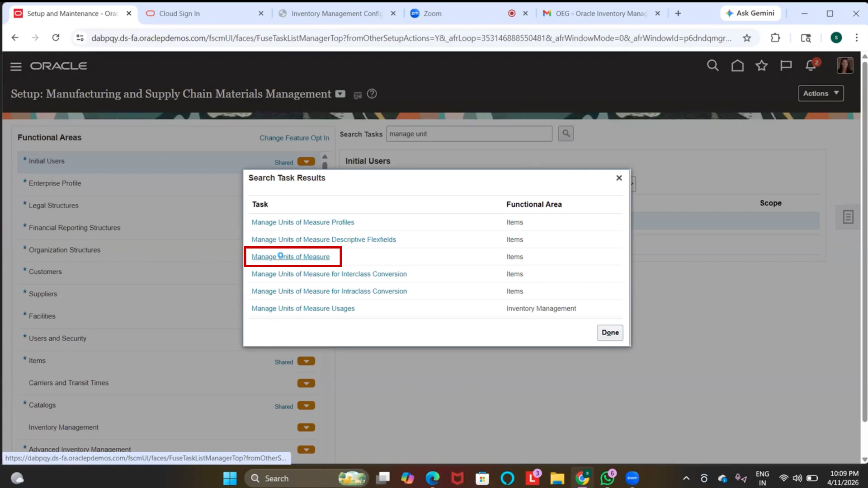Click the help question mark icon
Viewport: 868px width, 488px height.
point(372,94)
